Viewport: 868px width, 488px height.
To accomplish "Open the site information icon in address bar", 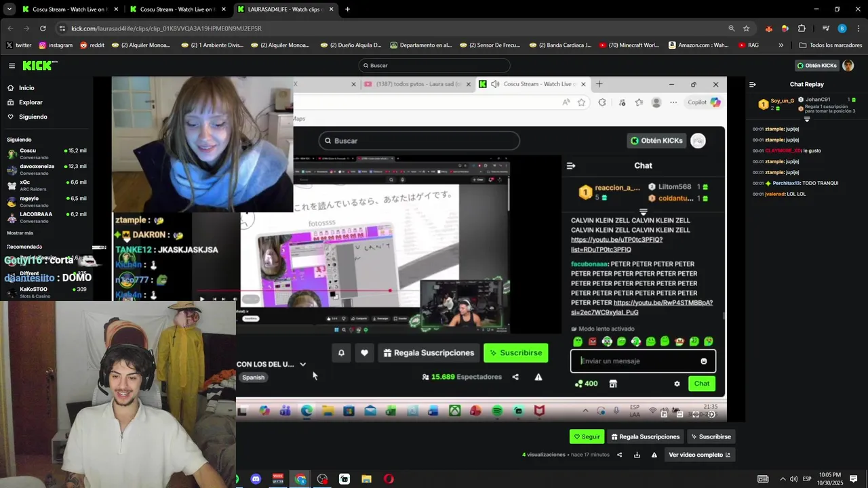I will coord(62,28).
